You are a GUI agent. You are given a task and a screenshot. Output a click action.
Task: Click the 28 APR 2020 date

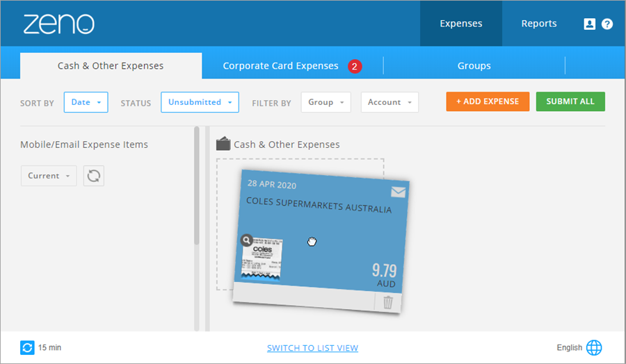click(x=272, y=184)
